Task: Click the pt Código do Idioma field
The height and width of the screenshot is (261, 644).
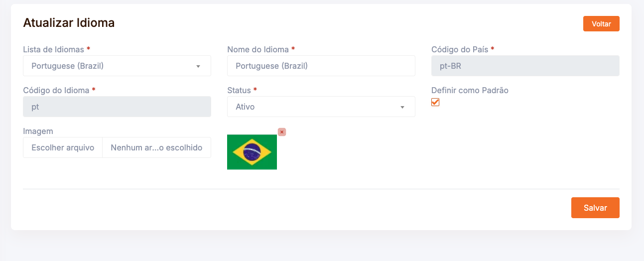Action: 117,107
